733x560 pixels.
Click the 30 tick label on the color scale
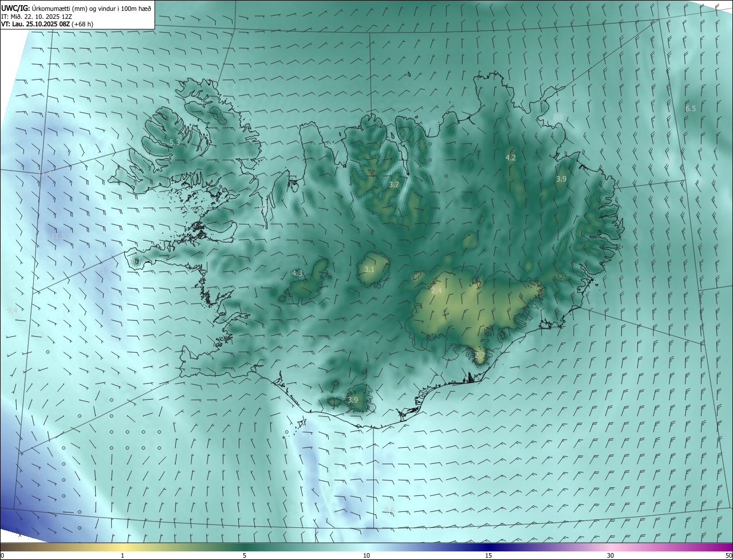[610, 556]
